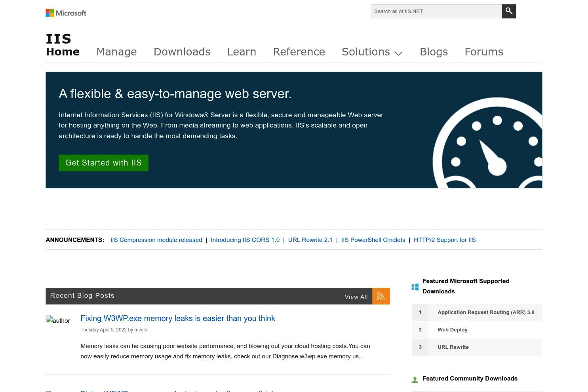Click the rank number 1 cell
588x392 pixels.
420,312
